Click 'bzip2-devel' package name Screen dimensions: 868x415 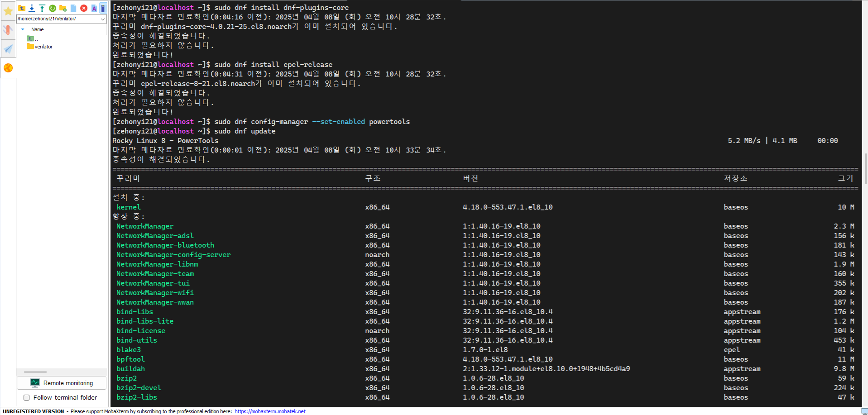(139, 388)
